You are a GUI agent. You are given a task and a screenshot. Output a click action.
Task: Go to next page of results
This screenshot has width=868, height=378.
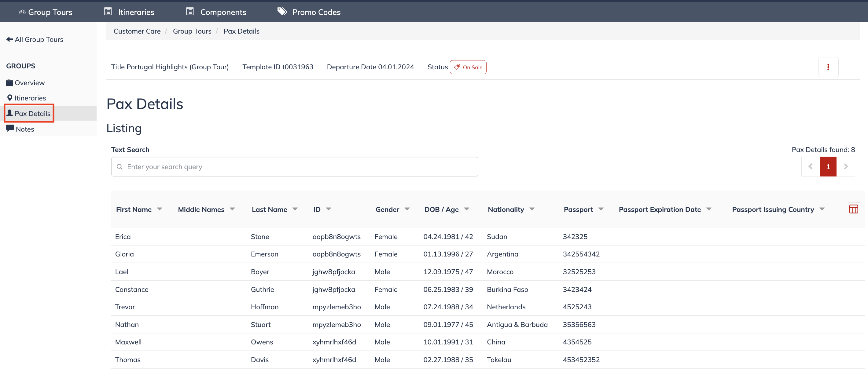click(x=846, y=167)
